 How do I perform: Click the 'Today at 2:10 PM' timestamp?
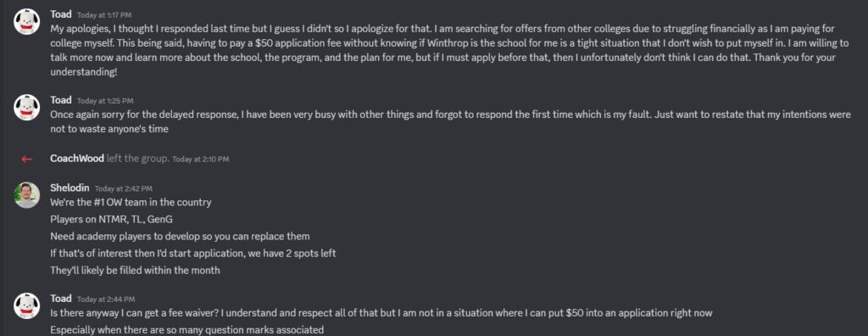(x=200, y=160)
